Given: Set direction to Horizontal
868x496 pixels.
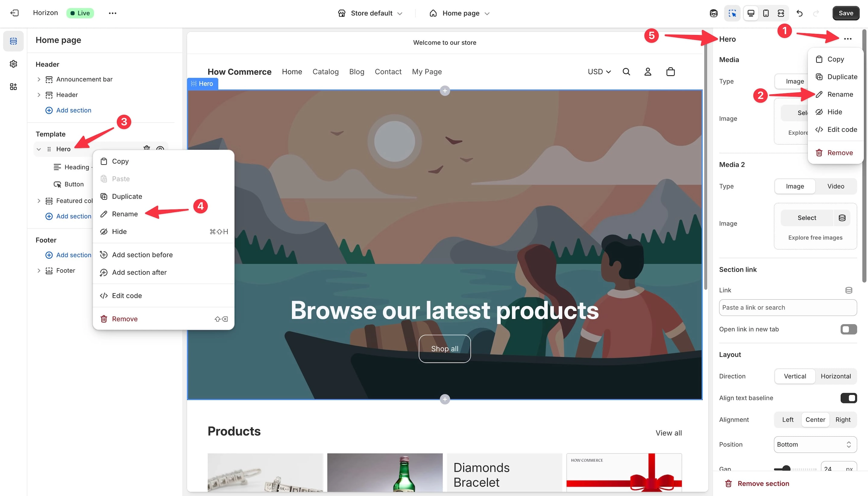Looking at the screenshot, I should (835, 376).
